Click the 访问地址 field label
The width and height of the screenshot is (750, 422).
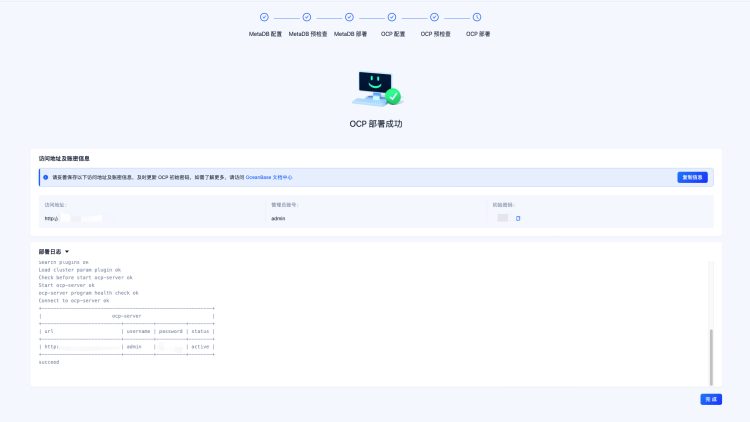coord(55,205)
